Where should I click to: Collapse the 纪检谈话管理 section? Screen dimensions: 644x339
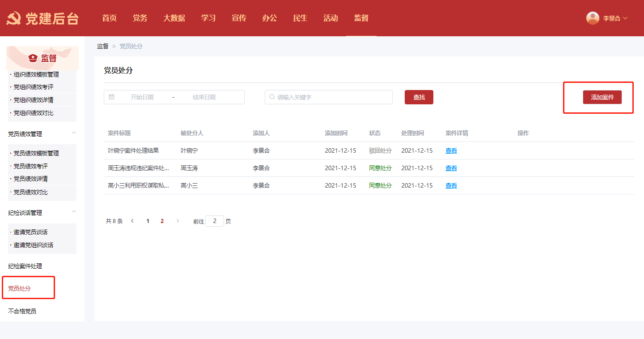74,212
